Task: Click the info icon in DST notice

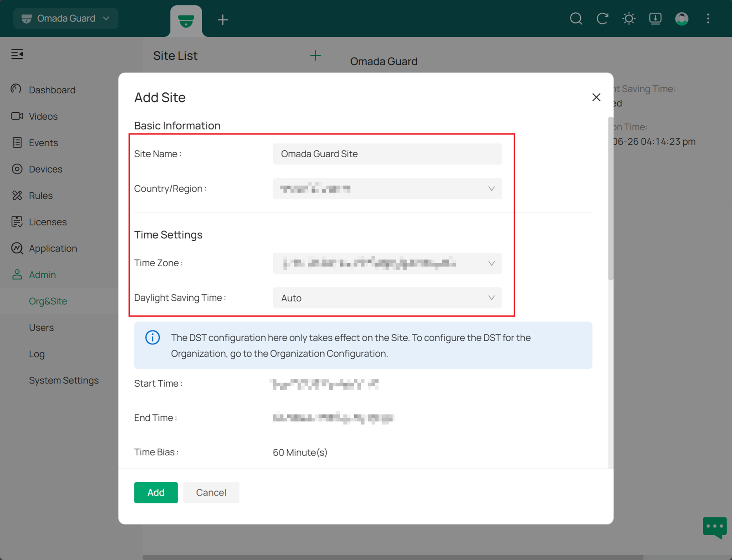Action: point(152,337)
